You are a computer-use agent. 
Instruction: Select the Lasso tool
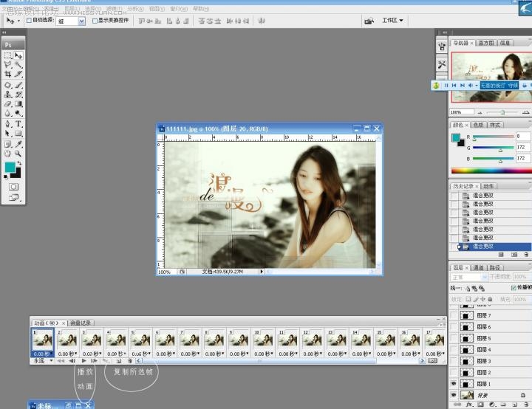(x=8, y=64)
